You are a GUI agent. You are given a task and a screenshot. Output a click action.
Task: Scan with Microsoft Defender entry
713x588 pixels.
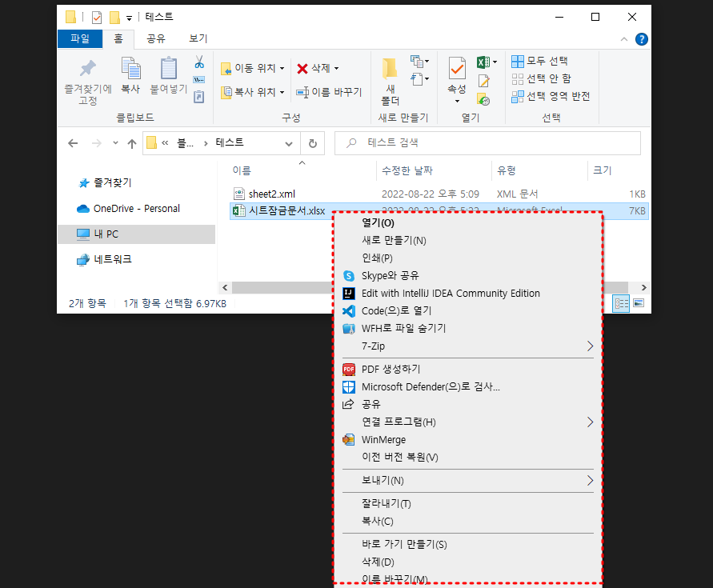click(x=468, y=387)
